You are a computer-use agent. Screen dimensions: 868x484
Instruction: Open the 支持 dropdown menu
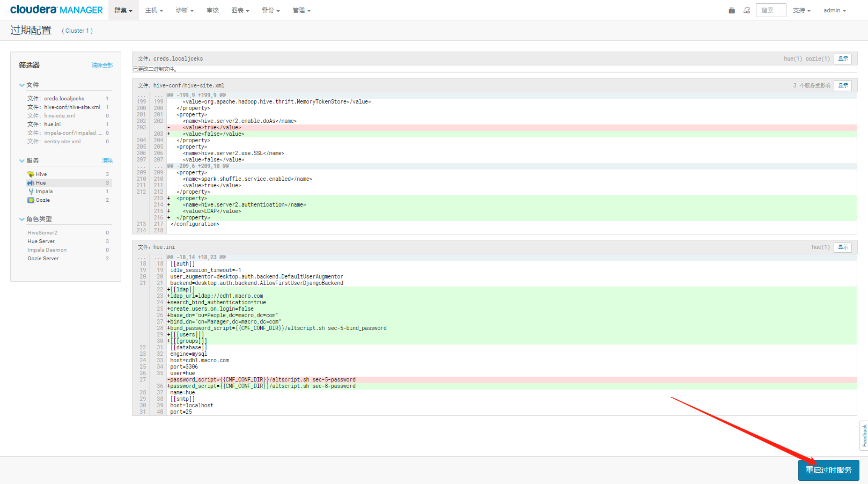click(x=801, y=10)
